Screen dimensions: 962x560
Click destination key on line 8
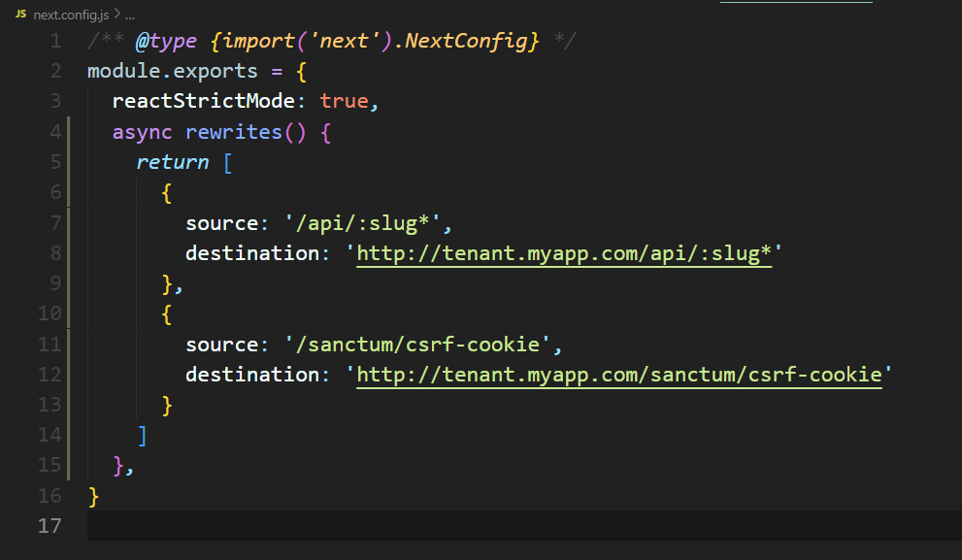[252, 252]
